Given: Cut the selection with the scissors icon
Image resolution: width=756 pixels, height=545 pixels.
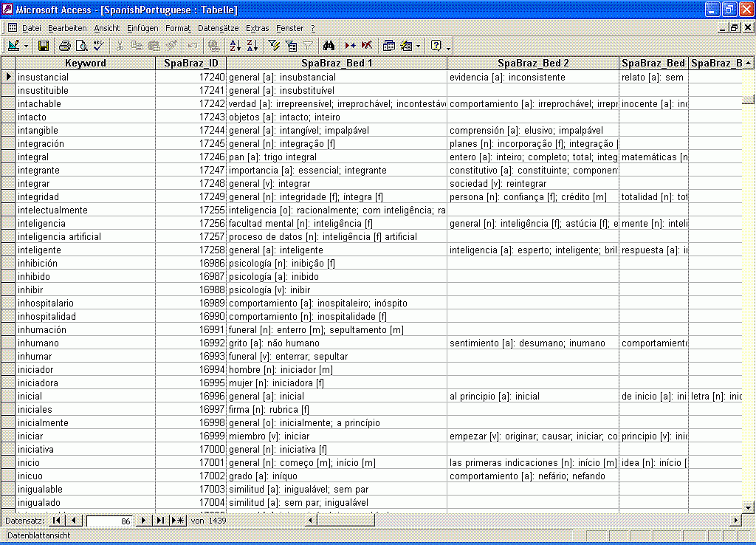Looking at the screenshot, I should click(x=120, y=46).
